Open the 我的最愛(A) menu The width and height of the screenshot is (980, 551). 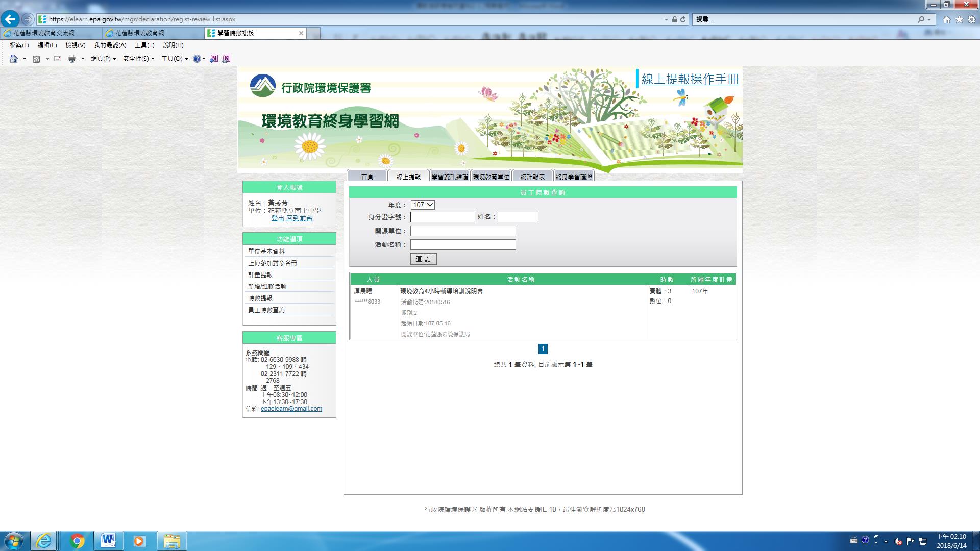coord(110,45)
